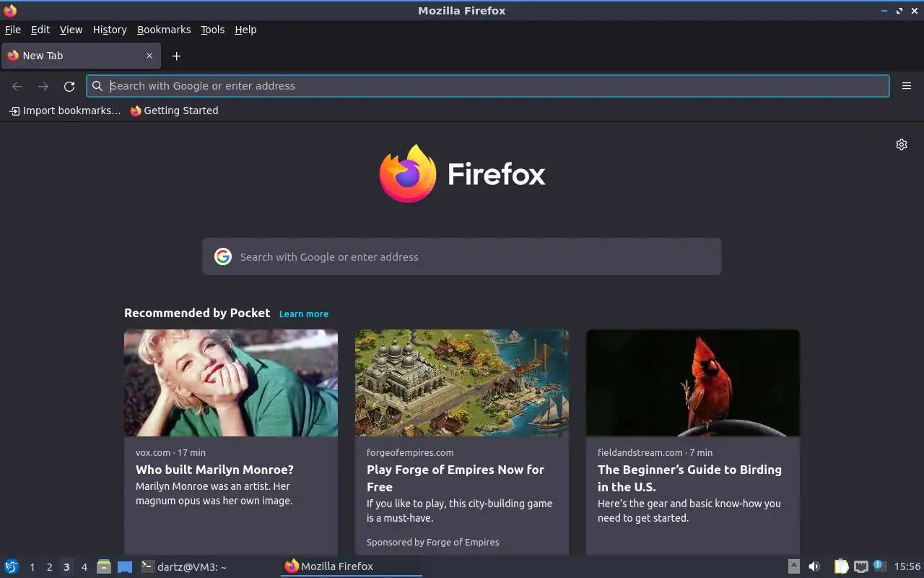Focus the page center Google search box
Image resolution: width=924 pixels, height=578 pixels.
pos(462,256)
